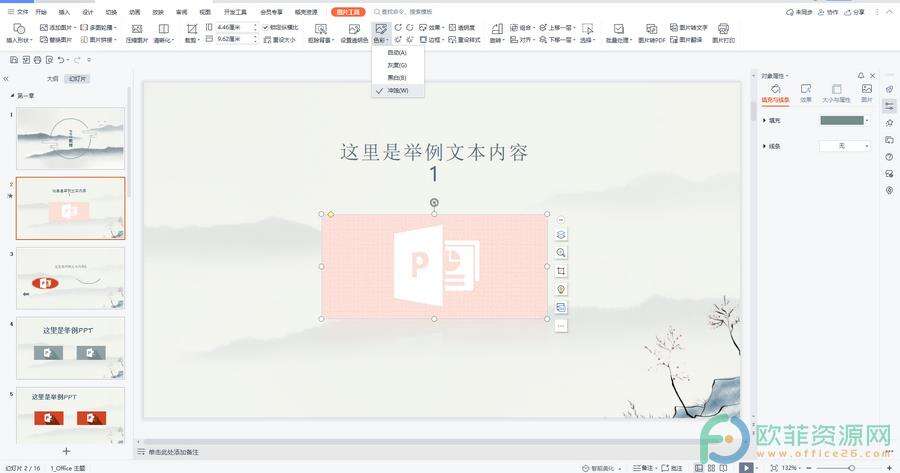Click 插入形状 insert shape icon
This screenshot has width=900, height=473.
[x=19, y=34]
